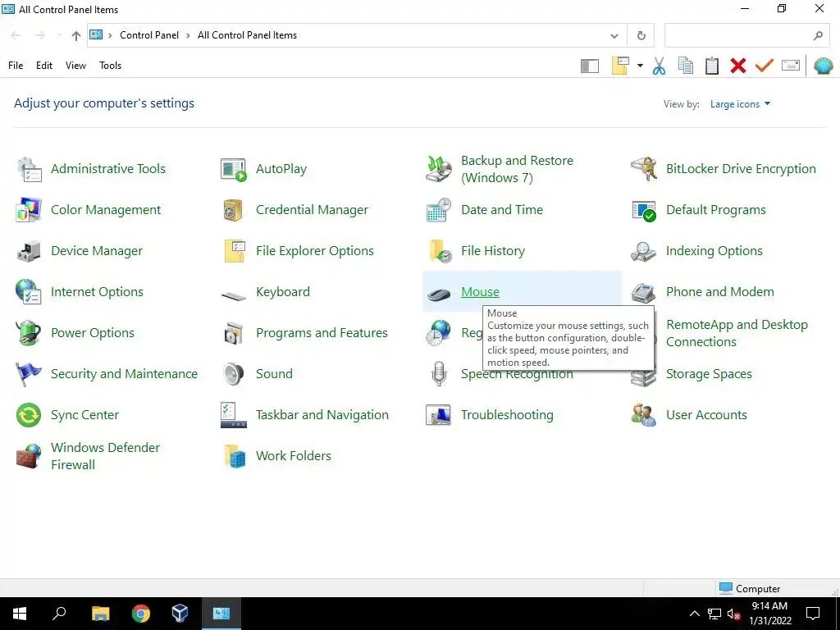Open the Internet Options globe icon
840x630 pixels.
tap(29, 292)
